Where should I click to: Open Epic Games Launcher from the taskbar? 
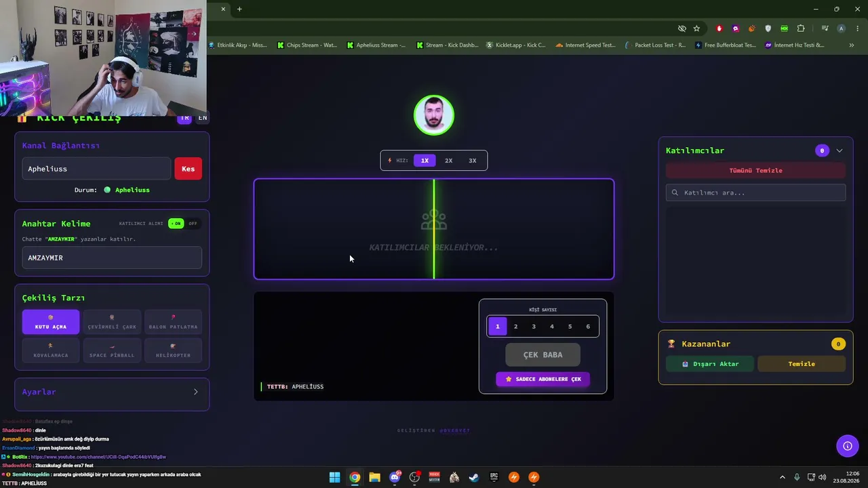pos(494,477)
